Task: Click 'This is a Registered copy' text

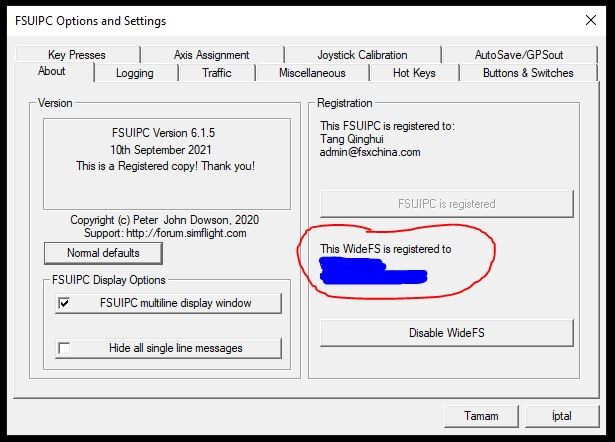Action: [x=166, y=166]
